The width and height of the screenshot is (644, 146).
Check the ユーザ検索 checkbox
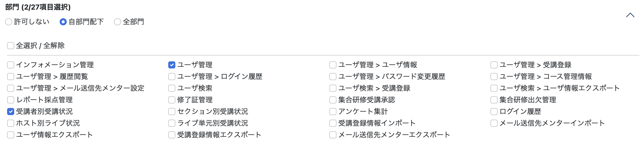click(x=171, y=88)
